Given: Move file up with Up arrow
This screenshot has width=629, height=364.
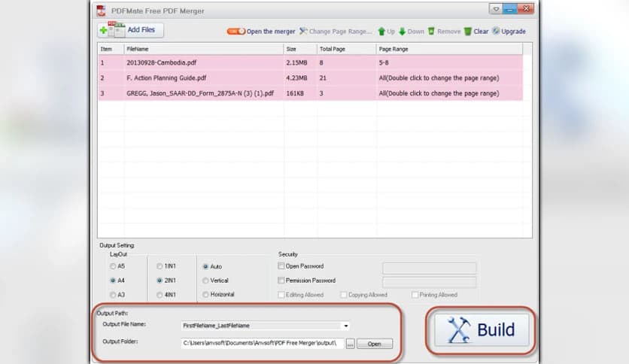Looking at the screenshot, I should pos(386,32).
